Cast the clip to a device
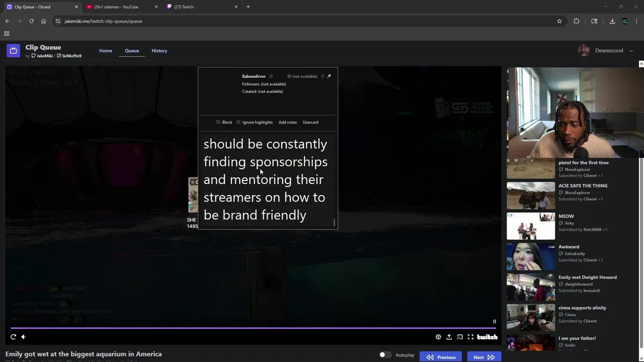Viewport: 644px width, 362px height. tap(459, 337)
